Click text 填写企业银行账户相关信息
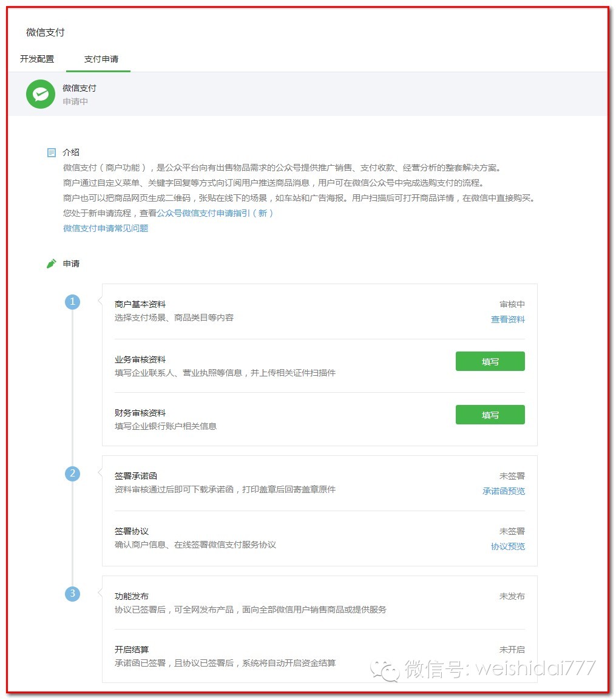This screenshot has width=616, height=700. 166,426
